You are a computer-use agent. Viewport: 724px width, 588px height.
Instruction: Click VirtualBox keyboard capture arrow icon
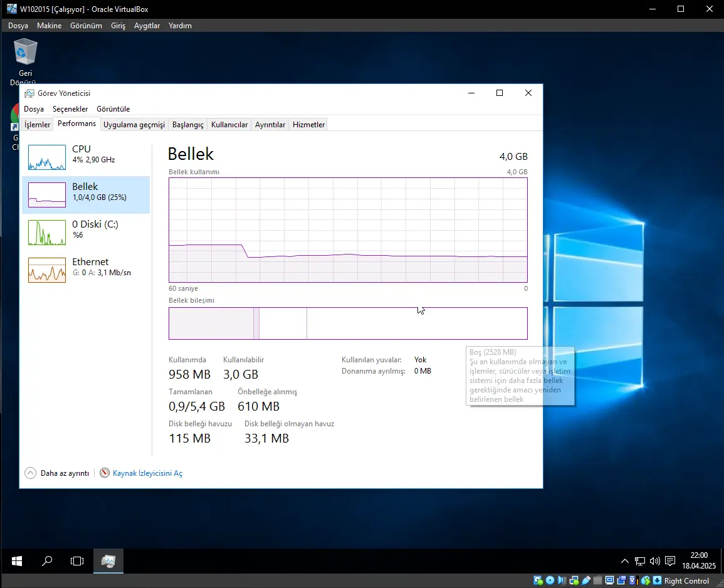[657, 580]
